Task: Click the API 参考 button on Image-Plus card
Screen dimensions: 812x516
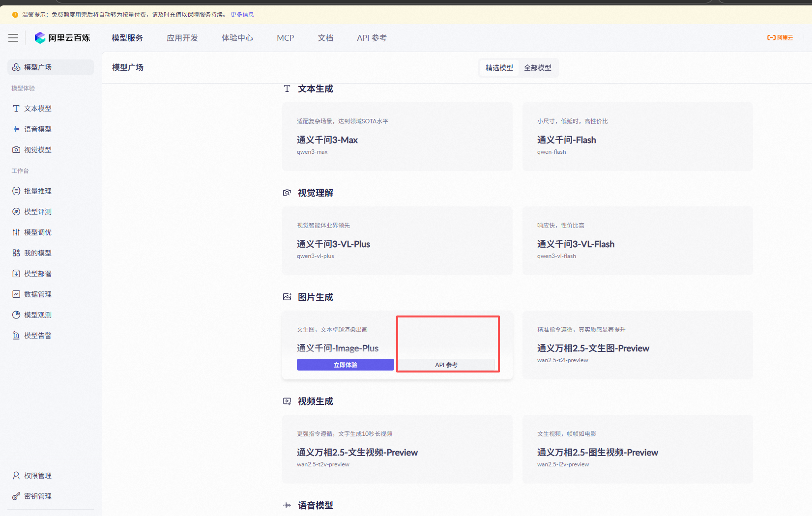Action: point(446,365)
